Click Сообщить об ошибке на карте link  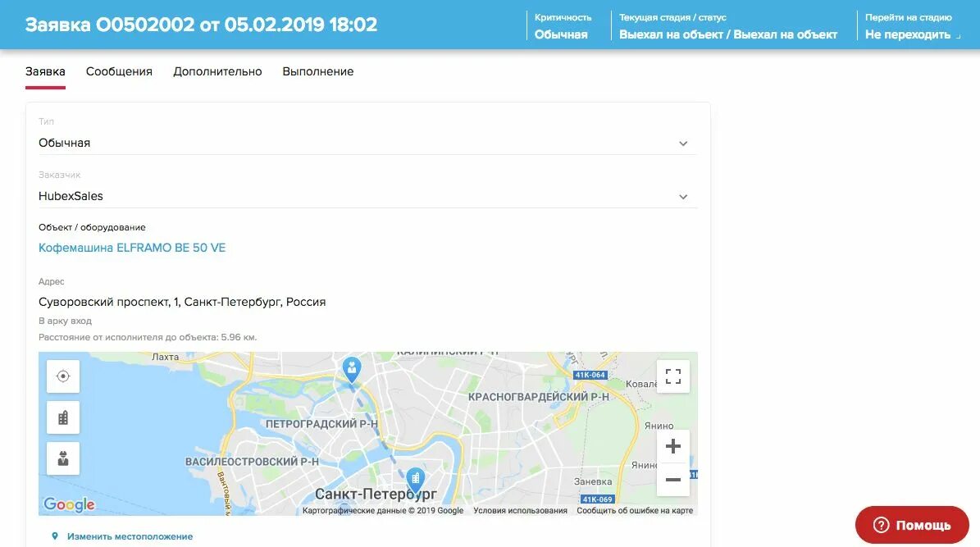[635, 511]
